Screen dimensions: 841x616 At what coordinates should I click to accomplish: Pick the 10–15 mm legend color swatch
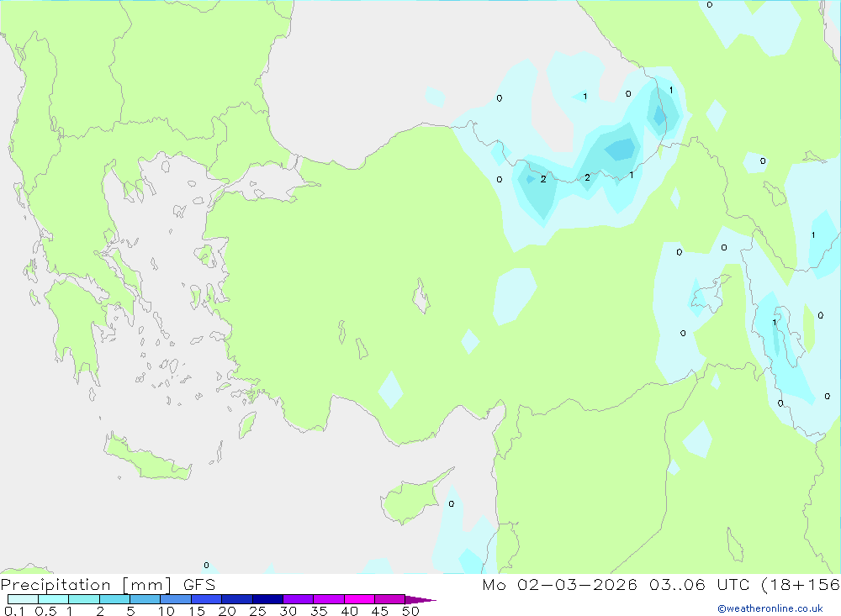(x=176, y=599)
